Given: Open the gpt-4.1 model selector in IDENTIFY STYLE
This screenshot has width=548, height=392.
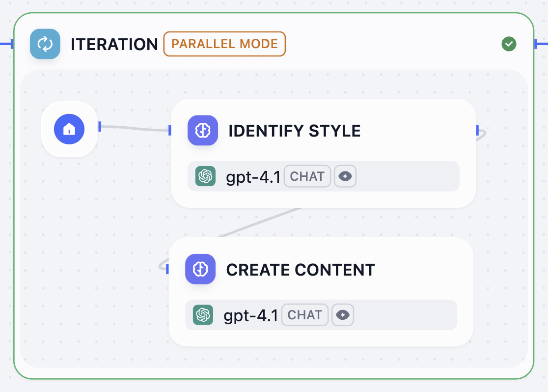Looking at the screenshot, I should pyautogui.click(x=253, y=176).
